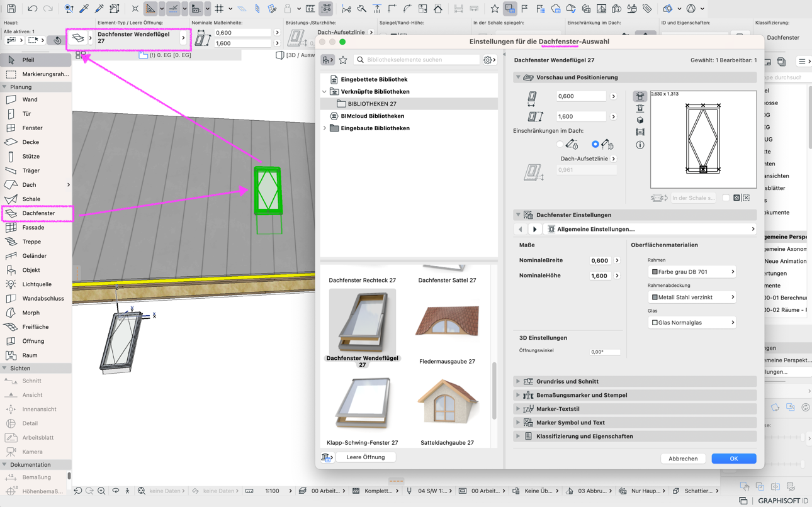Collapse Dachfenster Einstellungen panel

(x=518, y=215)
